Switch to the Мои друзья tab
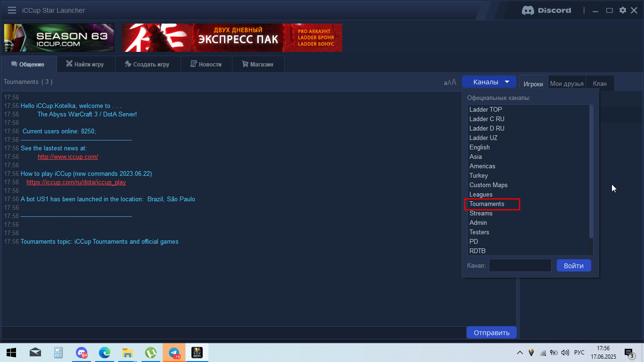The height and width of the screenshot is (362, 644). [x=567, y=83]
